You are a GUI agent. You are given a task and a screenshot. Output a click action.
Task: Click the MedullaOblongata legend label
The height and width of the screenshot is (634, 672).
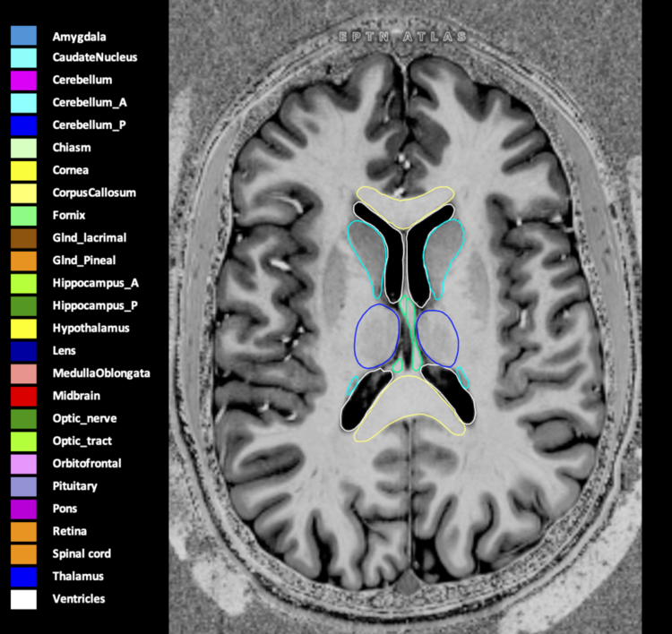[x=101, y=373]
